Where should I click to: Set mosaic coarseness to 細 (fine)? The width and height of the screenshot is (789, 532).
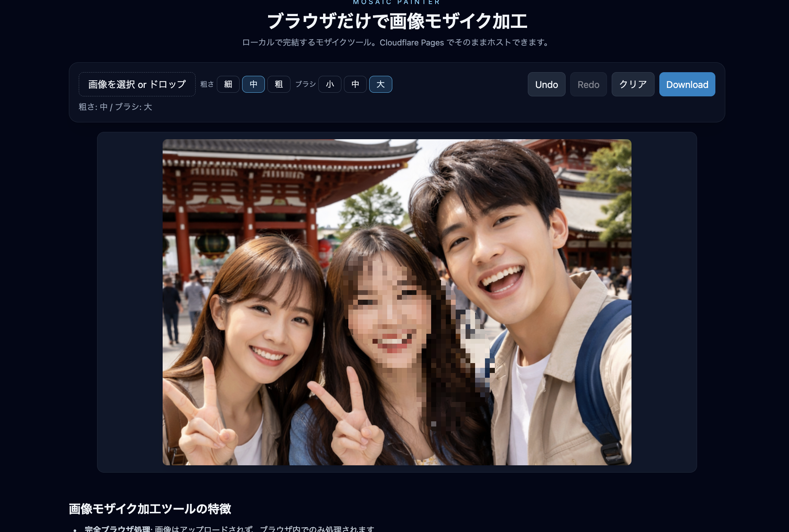pyautogui.click(x=228, y=84)
